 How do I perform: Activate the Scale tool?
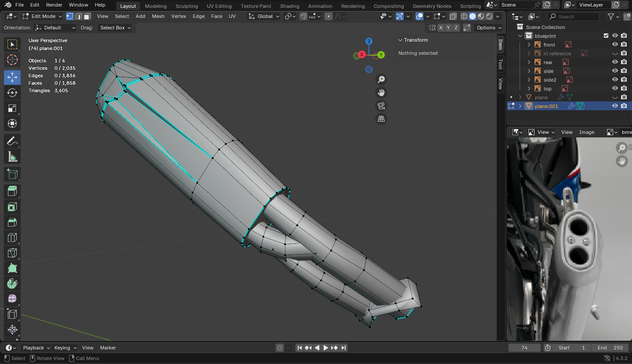[x=12, y=108]
